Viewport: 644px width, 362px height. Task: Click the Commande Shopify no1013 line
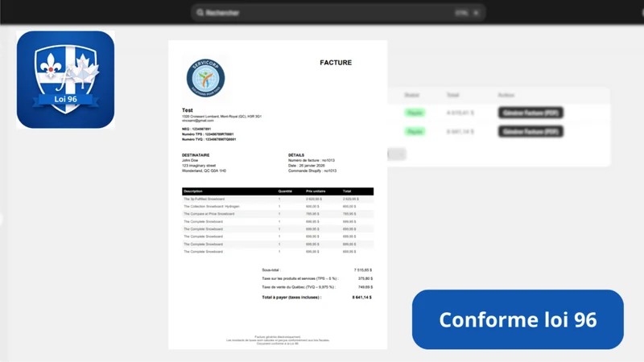pos(312,171)
